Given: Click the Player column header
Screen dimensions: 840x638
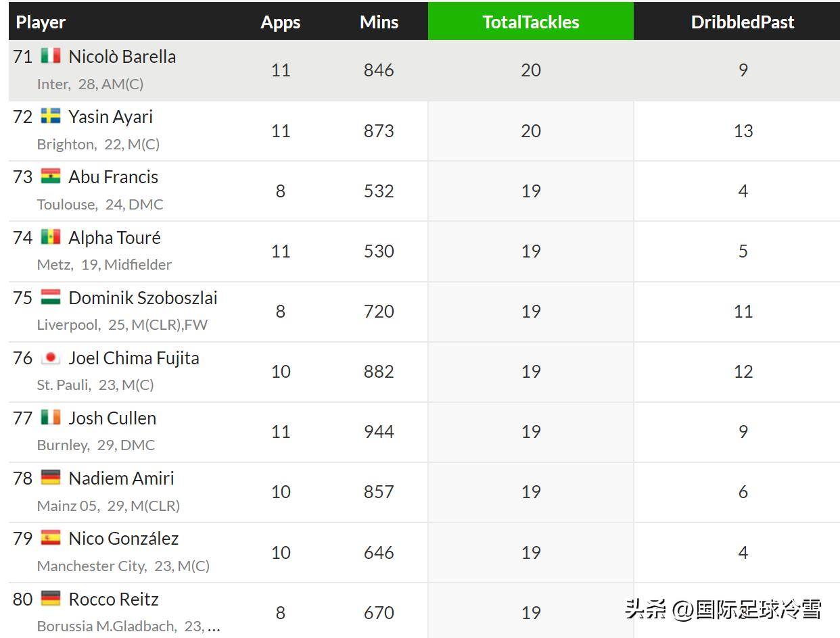Looking at the screenshot, I should [41, 22].
